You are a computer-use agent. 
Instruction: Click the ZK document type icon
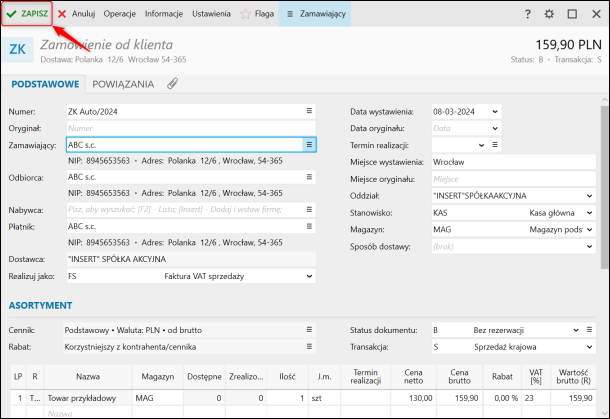point(19,49)
